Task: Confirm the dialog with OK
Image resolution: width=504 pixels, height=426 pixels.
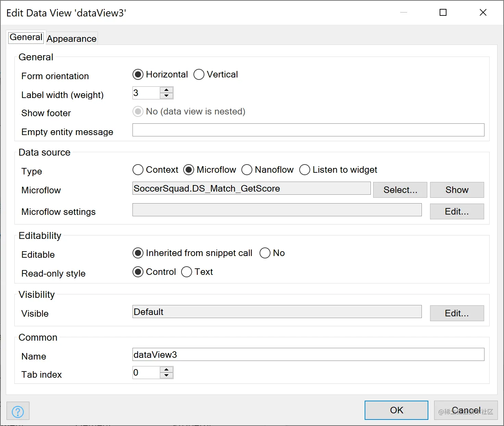Action: (396, 410)
